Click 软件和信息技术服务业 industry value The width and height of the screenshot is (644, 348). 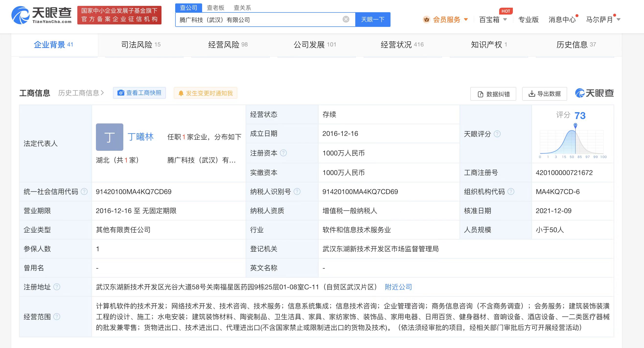[x=356, y=230]
